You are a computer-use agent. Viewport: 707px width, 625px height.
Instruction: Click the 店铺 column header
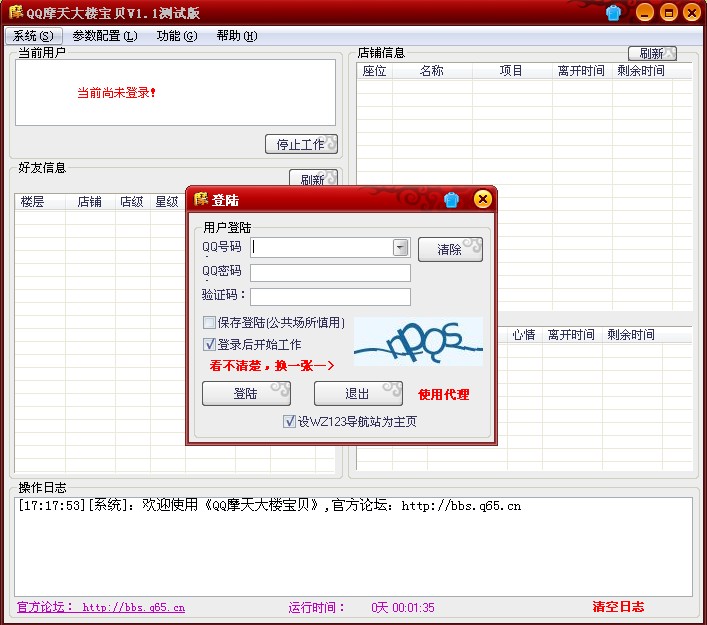pyautogui.click(x=90, y=202)
